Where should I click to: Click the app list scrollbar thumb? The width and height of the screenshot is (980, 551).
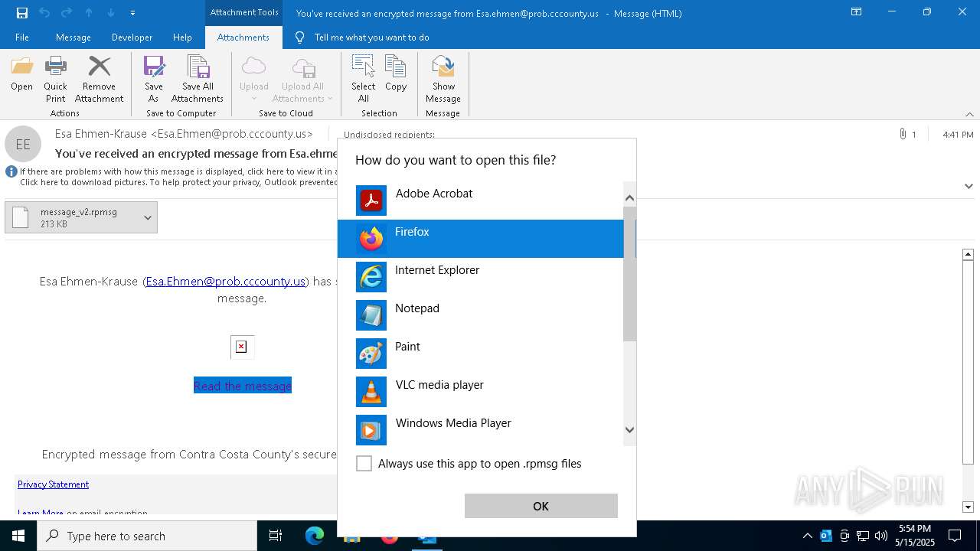coord(630,274)
